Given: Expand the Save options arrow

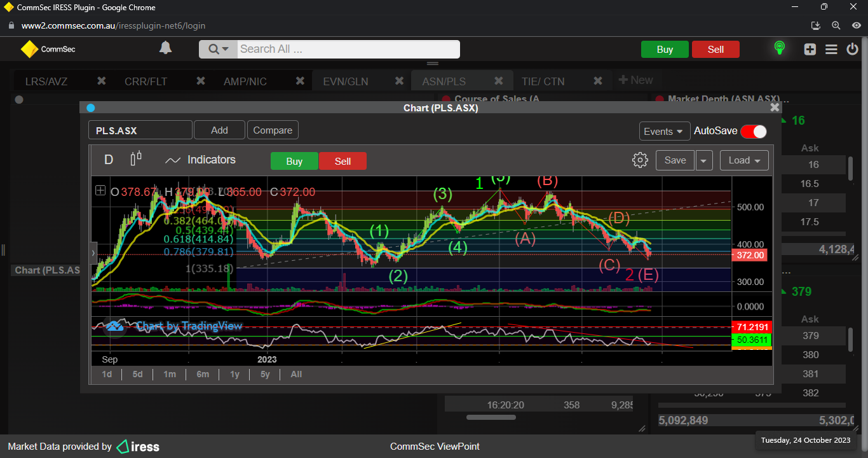Looking at the screenshot, I should [703, 160].
